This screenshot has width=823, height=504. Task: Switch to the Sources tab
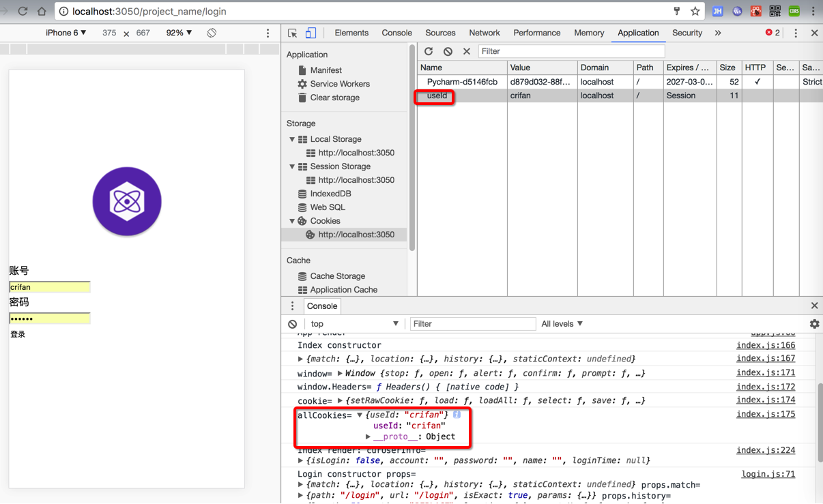(x=440, y=33)
